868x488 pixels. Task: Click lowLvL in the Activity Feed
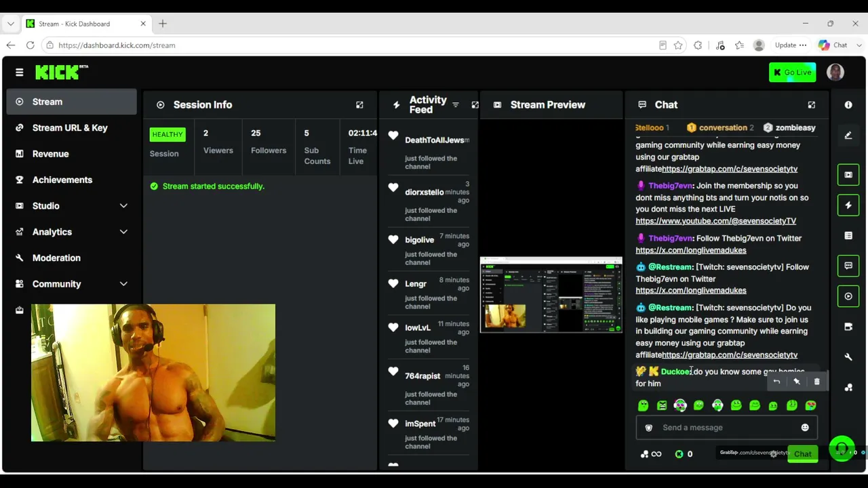[418, 328]
